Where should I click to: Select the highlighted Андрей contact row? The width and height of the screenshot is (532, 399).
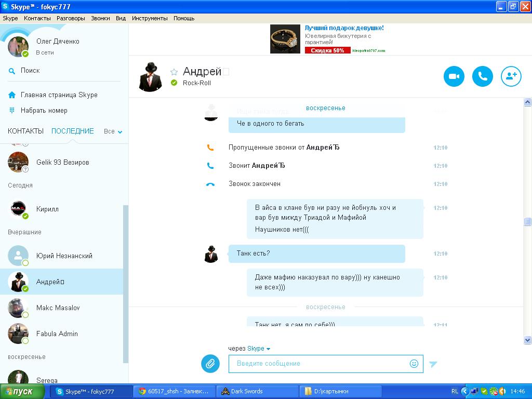click(61, 282)
